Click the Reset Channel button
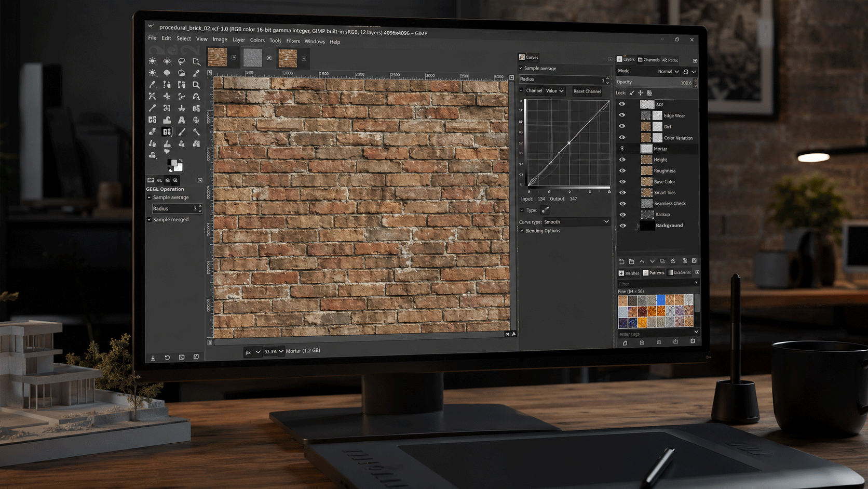 [587, 91]
